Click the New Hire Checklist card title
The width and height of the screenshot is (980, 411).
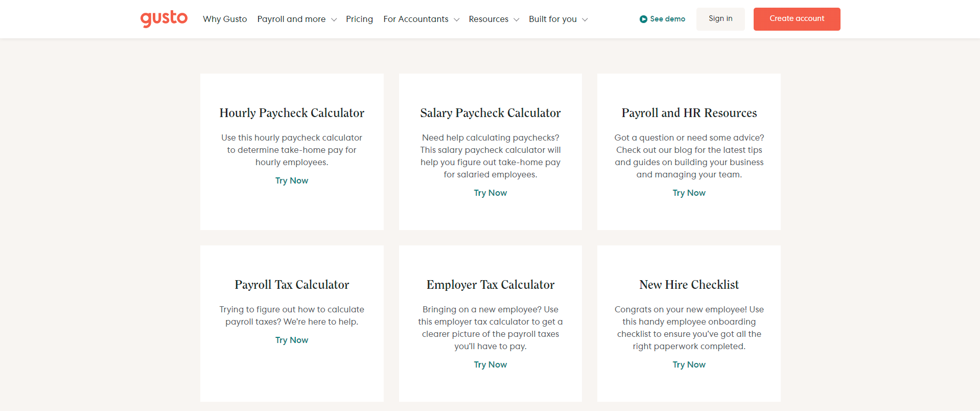pos(689,285)
